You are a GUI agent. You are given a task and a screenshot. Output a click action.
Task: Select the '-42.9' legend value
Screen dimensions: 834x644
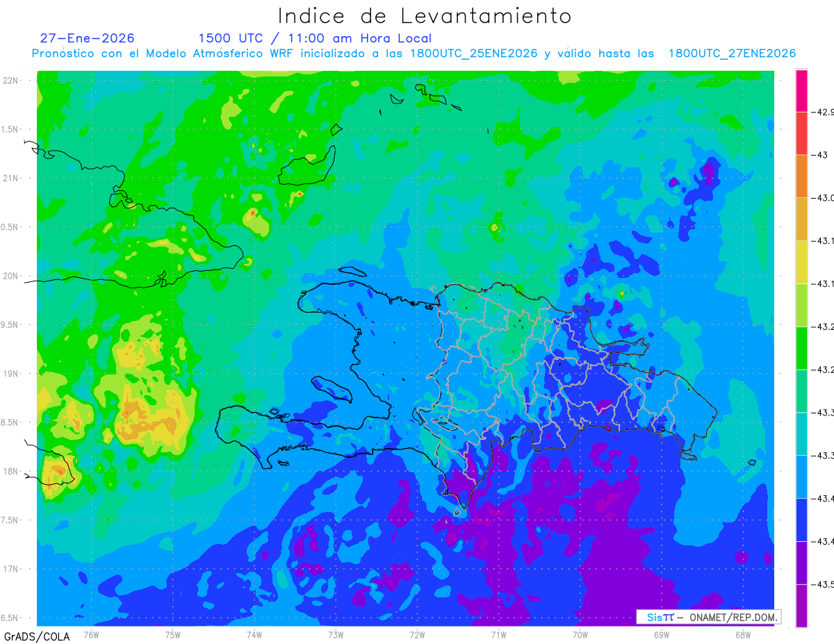(x=824, y=112)
